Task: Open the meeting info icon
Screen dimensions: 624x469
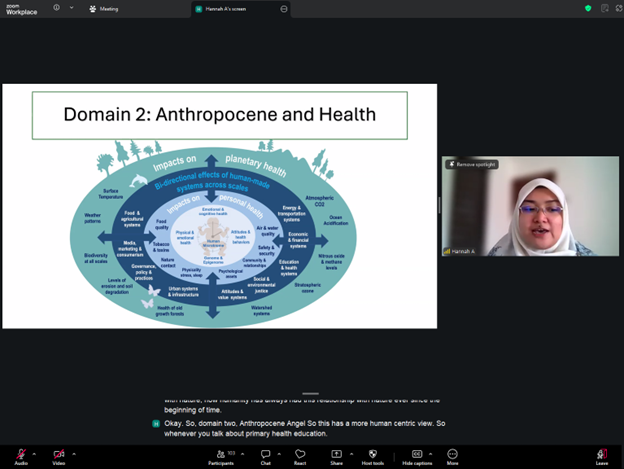Action: point(56,8)
